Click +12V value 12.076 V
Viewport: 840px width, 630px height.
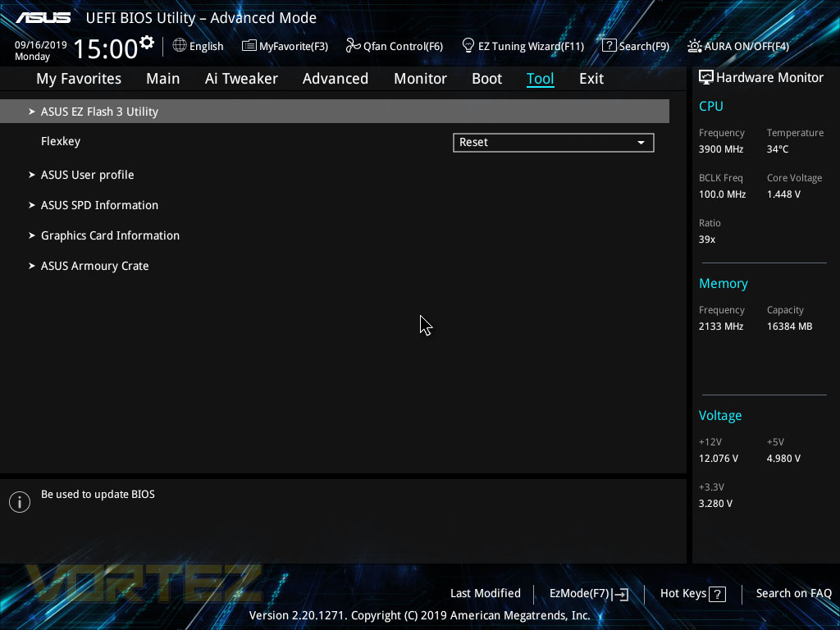pyautogui.click(x=719, y=459)
